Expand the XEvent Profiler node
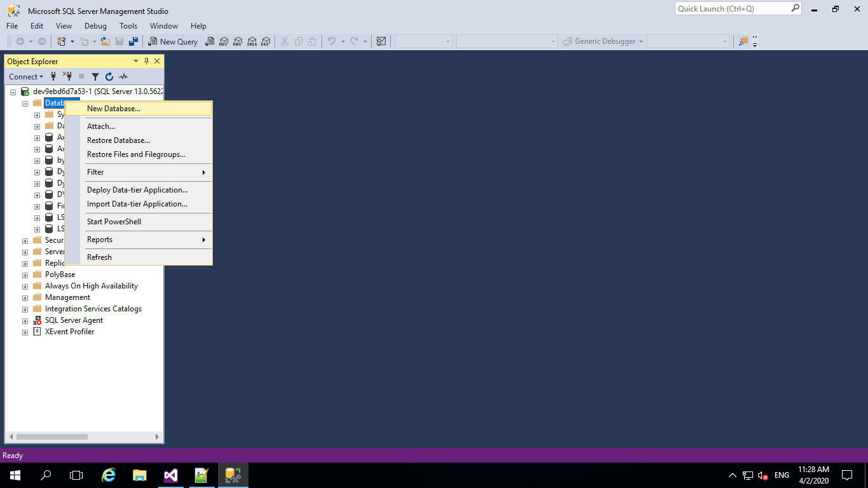Viewport: 868px width, 488px height. [x=25, y=332]
